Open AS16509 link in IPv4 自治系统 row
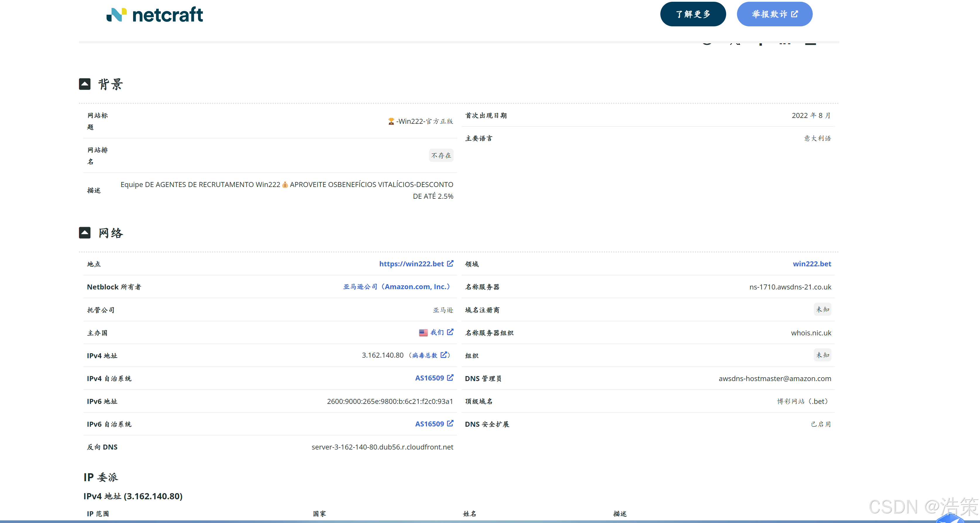The width and height of the screenshot is (980, 523). click(x=429, y=378)
